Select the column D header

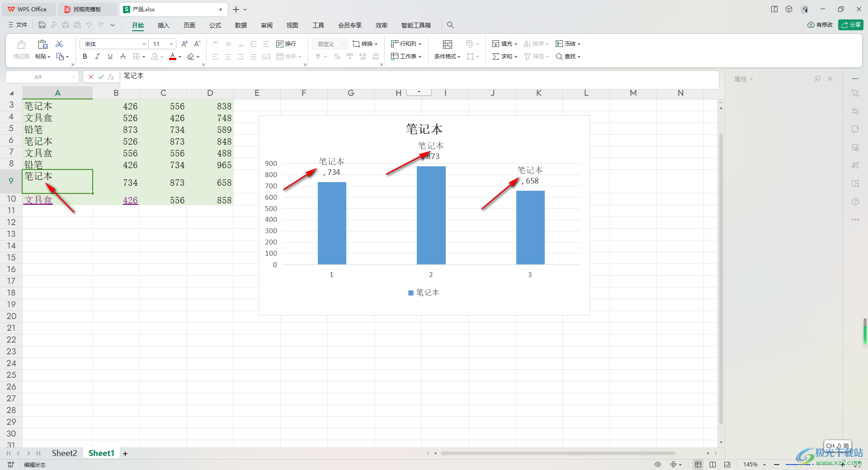[210, 93]
